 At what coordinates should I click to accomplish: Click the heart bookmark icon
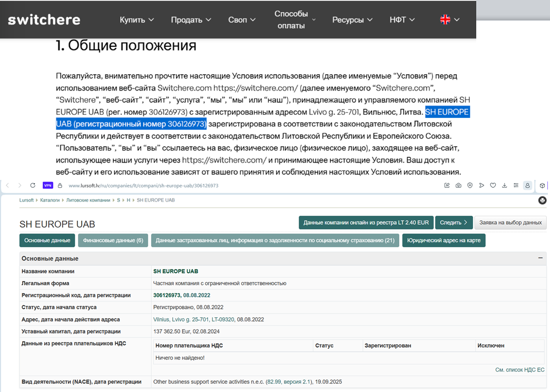493,185
